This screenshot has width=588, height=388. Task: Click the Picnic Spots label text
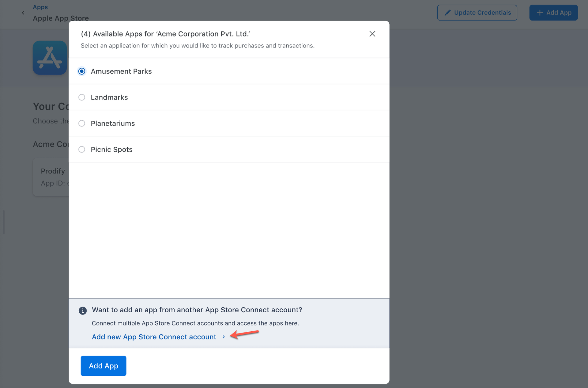point(111,149)
